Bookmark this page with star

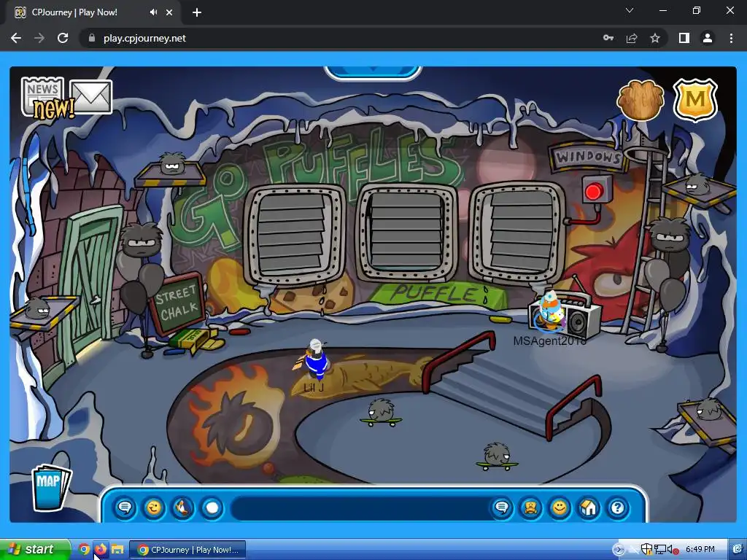click(x=655, y=38)
